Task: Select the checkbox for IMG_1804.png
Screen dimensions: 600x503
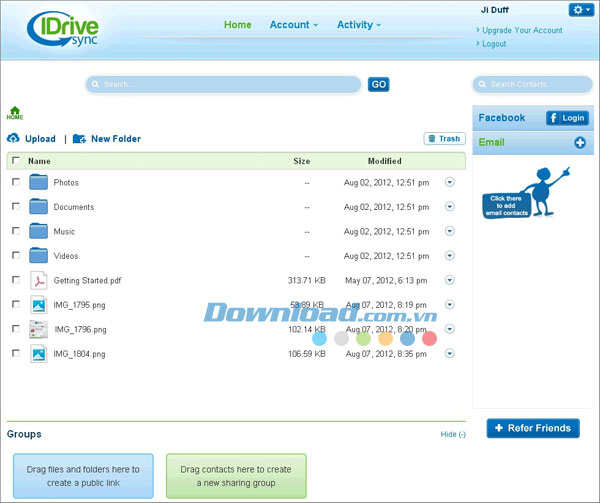Action: pyautogui.click(x=15, y=353)
